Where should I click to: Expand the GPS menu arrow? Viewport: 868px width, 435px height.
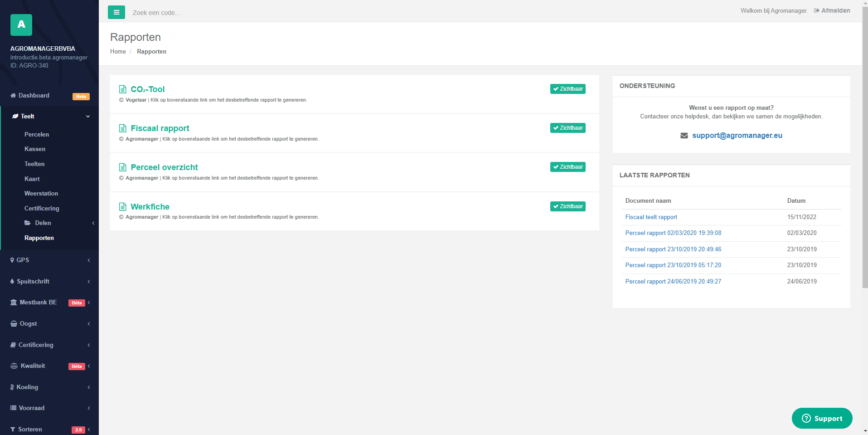(x=89, y=260)
